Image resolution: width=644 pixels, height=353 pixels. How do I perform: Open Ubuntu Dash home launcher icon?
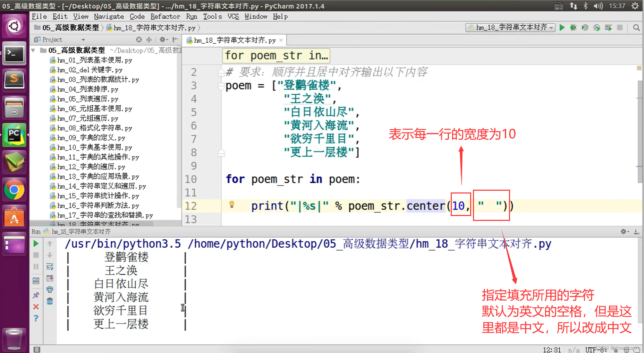[14, 26]
